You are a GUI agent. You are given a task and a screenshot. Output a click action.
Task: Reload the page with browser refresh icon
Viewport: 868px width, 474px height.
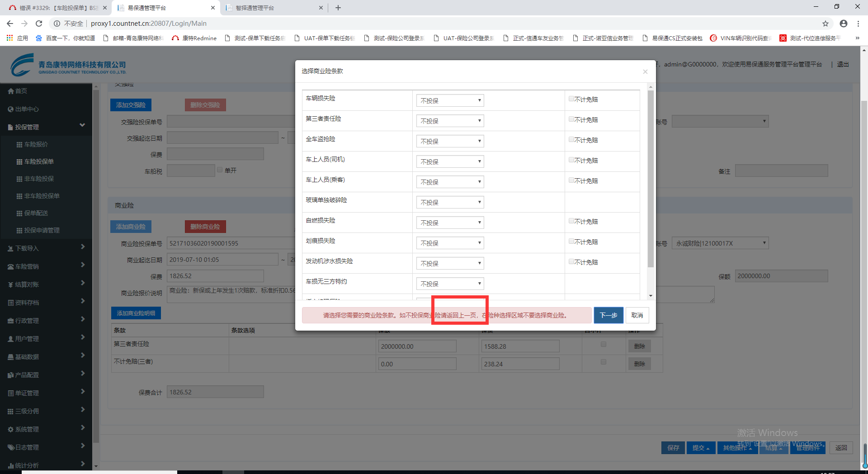(39, 24)
